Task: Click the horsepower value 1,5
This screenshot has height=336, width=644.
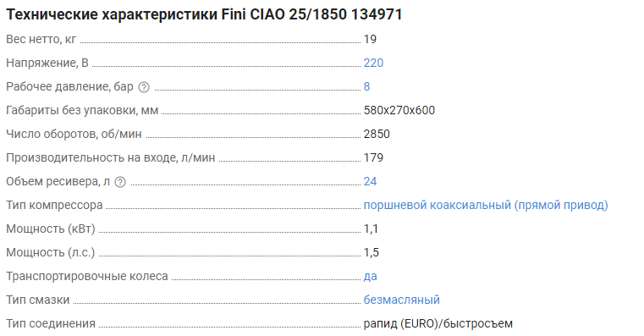Action: pyautogui.click(x=372, y=252)
